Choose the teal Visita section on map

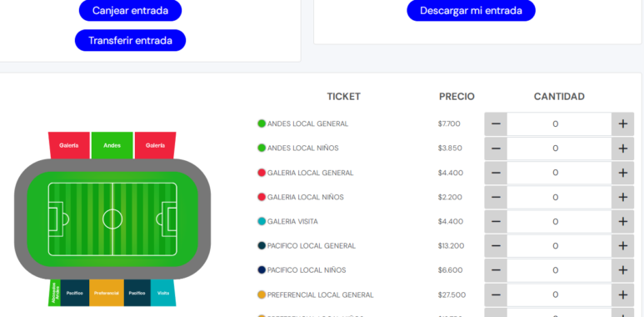(163, 293)
